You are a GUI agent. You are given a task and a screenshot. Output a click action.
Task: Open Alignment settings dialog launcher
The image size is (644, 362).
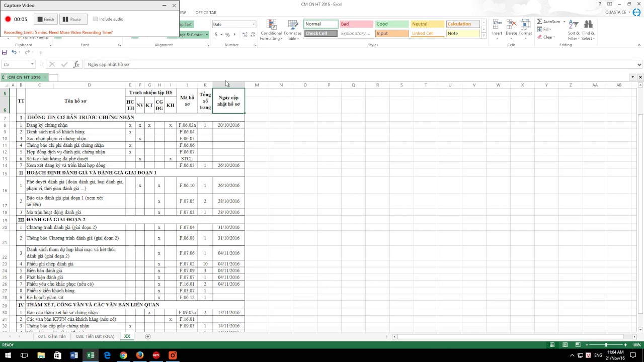(208, 45)
